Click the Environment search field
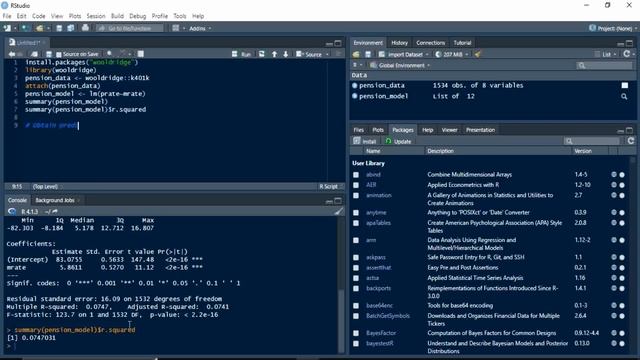 tap(605, 65)
